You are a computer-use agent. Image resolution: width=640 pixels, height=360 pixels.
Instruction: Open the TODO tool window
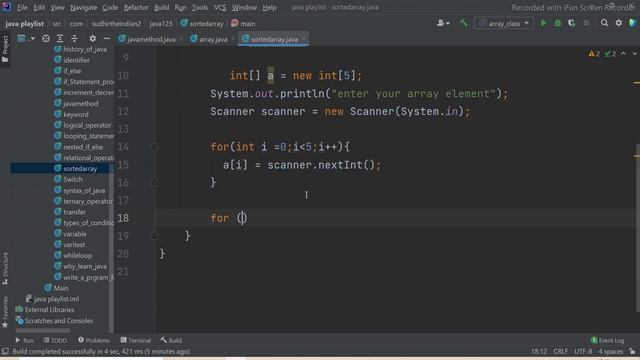55,340
